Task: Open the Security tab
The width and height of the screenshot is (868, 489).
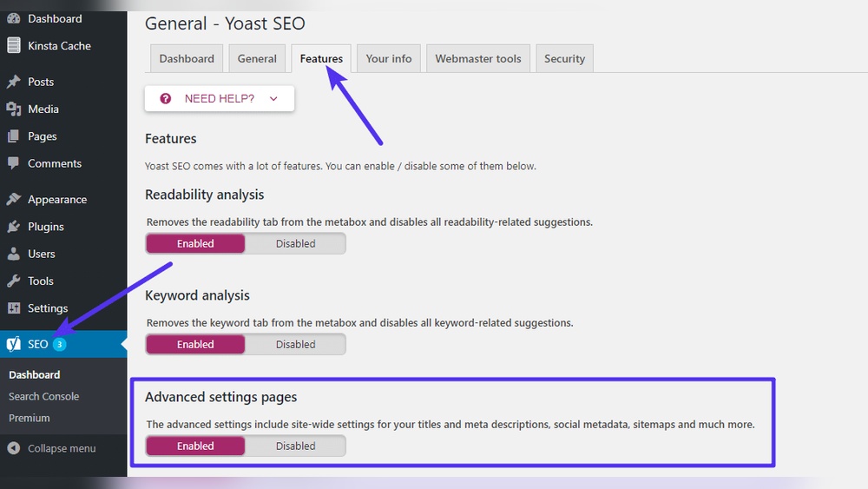Action: point(565,59)
